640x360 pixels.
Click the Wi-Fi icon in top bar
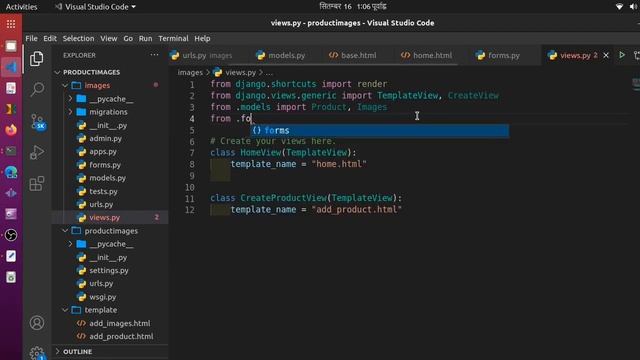(x=619, y=7)
